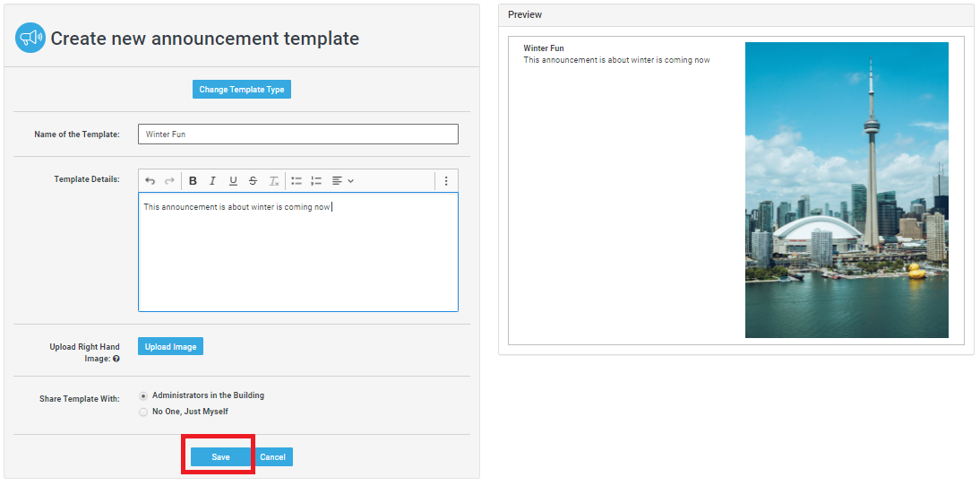980x486 pixels.
Task: Click the undo arrow in editor toolbar
Action: click(x=150, y=181)
